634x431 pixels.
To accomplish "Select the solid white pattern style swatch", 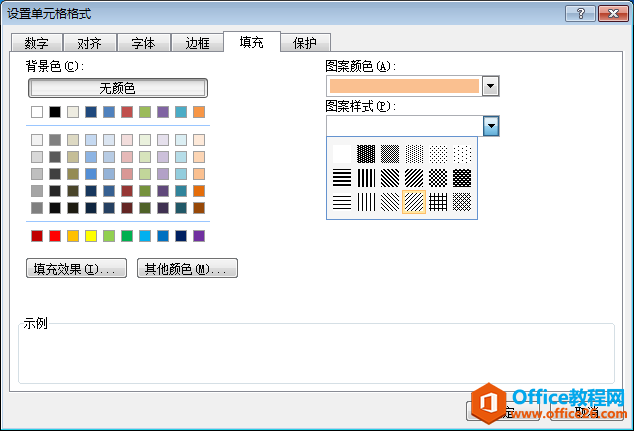I will pos(343,154).
